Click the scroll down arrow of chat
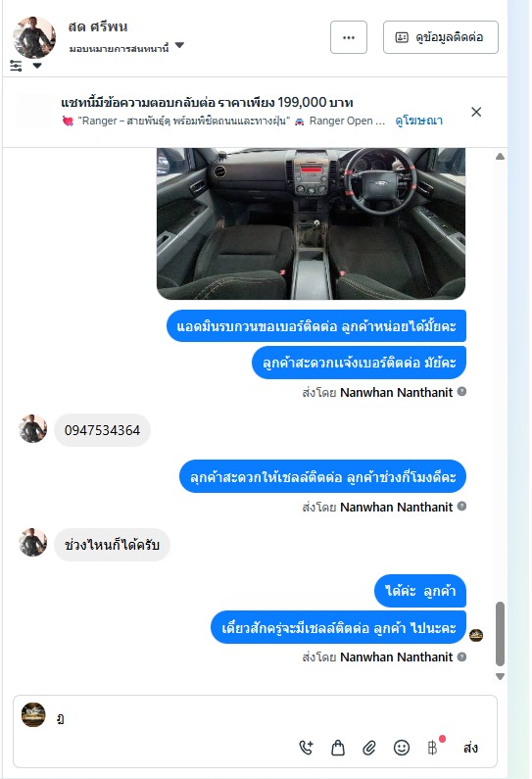The image size is (532, 779). point(501,677)
